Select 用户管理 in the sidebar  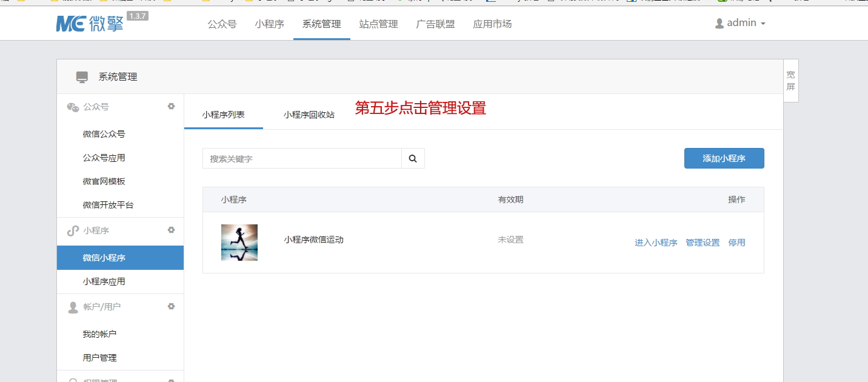point(99,358)
